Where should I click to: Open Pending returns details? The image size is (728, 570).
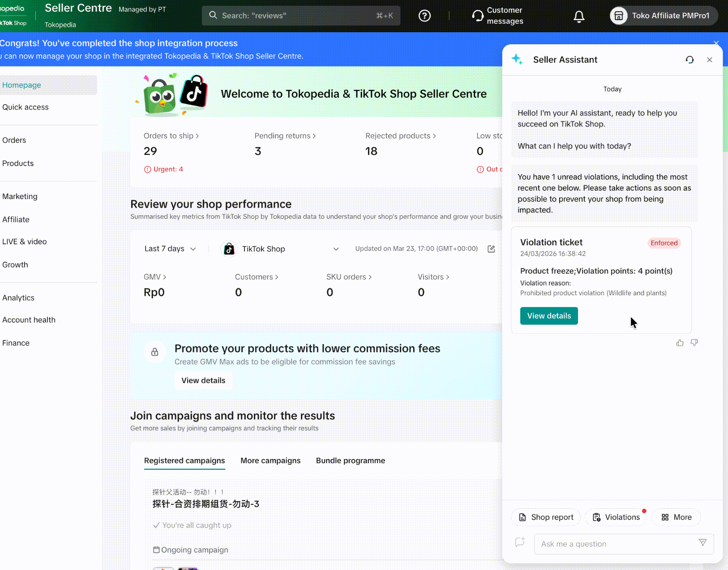coord(285,136)
